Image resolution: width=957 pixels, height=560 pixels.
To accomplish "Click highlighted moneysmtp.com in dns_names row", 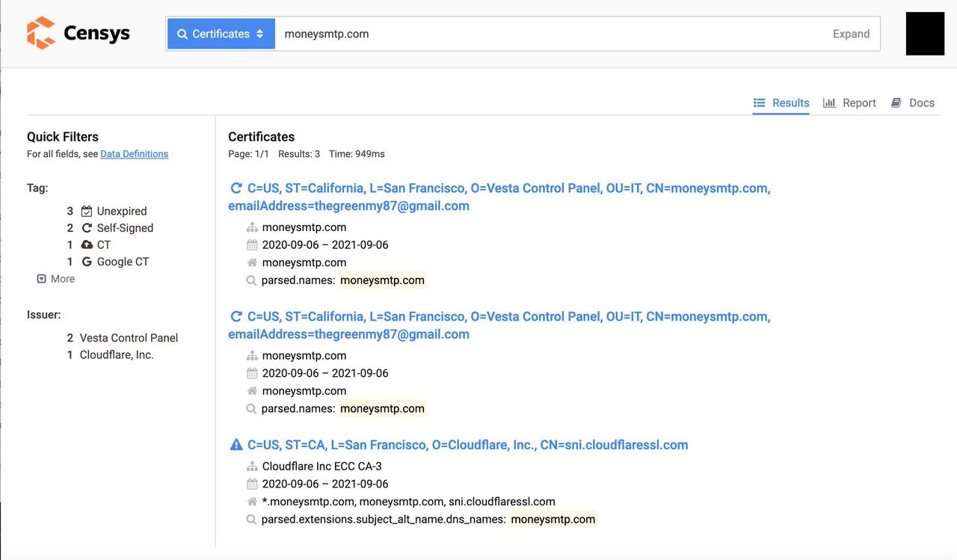I will (x=553, y=519).
